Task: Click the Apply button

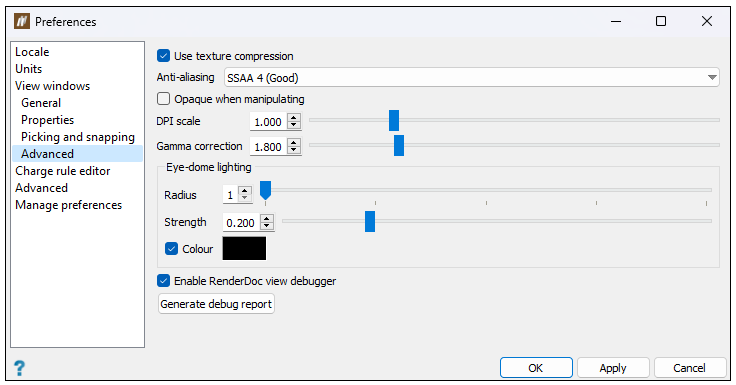Action: click(x=613, y=368)
